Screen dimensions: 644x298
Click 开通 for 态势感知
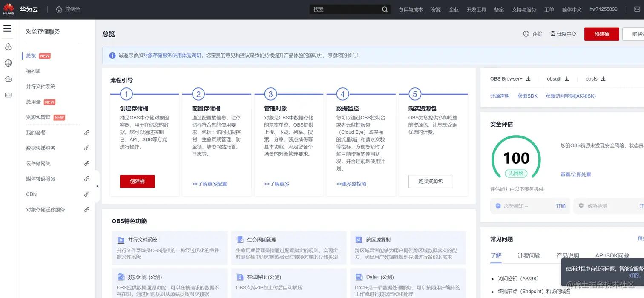click(561, 206)
